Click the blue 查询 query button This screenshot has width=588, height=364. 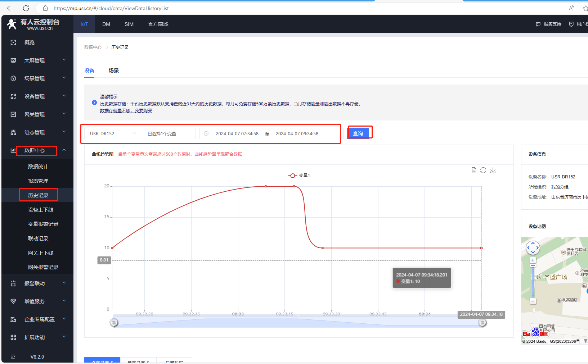[x=358, y=133]
